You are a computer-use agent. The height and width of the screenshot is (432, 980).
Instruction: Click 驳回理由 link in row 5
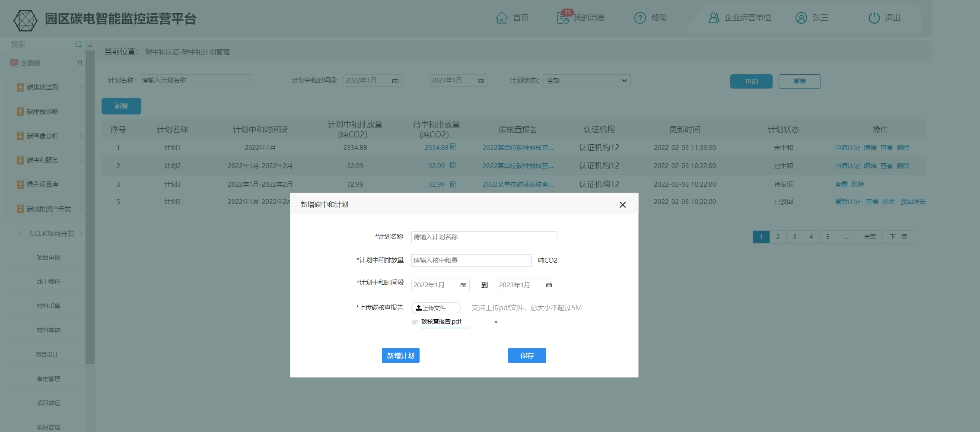[x=913, y=202]
